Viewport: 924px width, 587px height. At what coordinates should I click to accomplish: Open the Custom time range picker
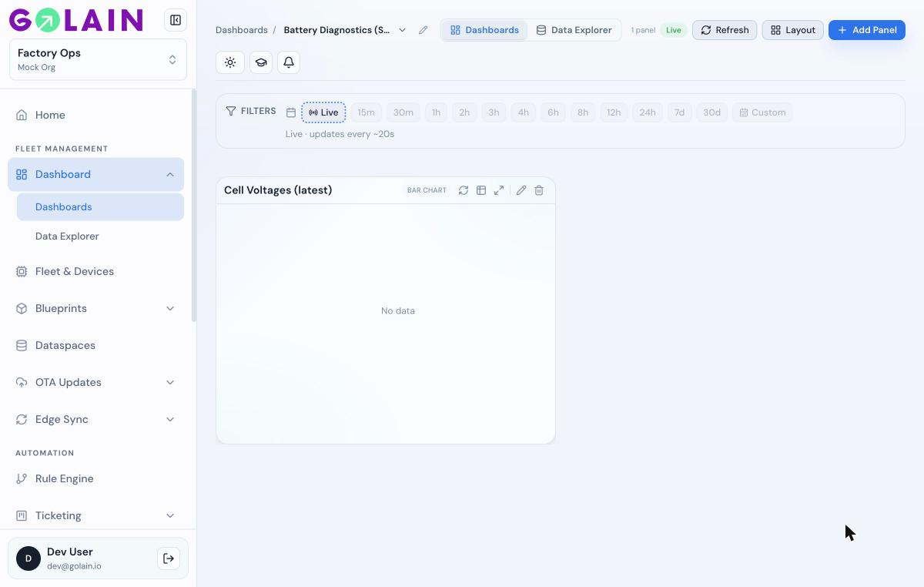pyautogui.click(x=762, y=112)
